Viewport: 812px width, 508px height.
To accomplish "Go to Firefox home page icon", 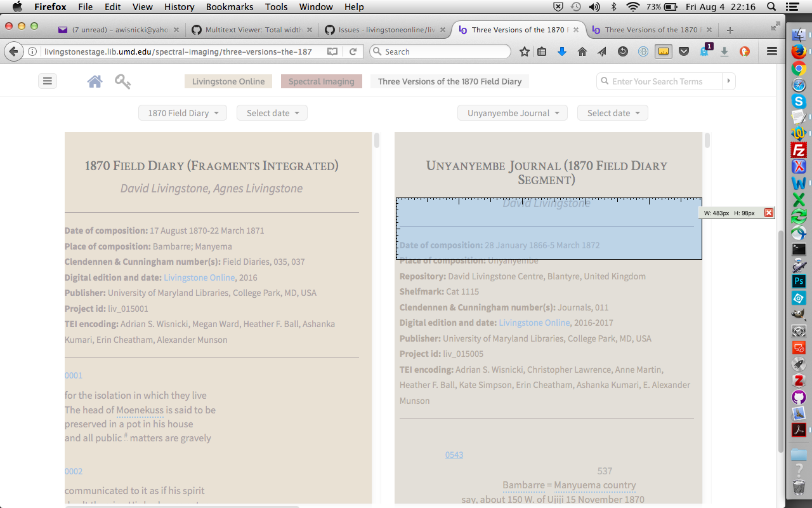I will click(582, 52).
